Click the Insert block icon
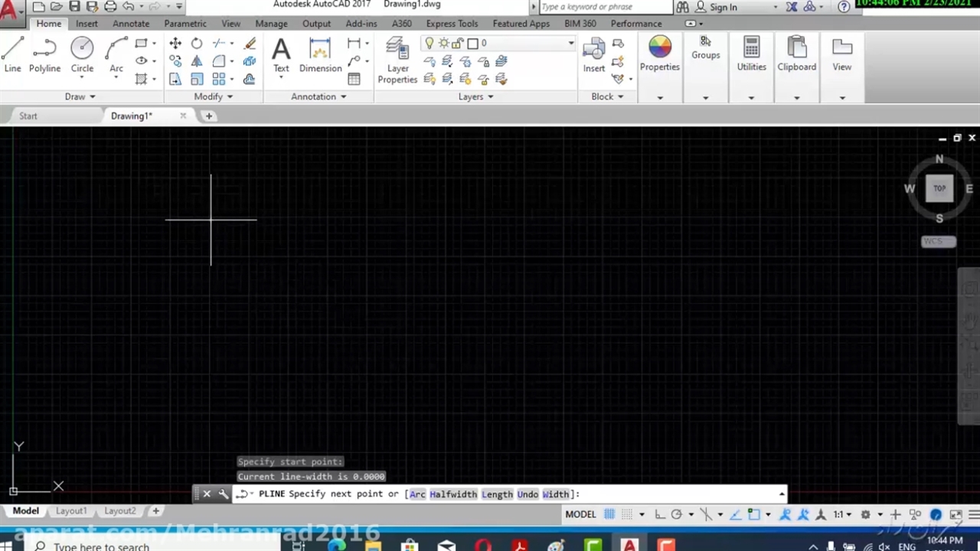 coord(593,54)
